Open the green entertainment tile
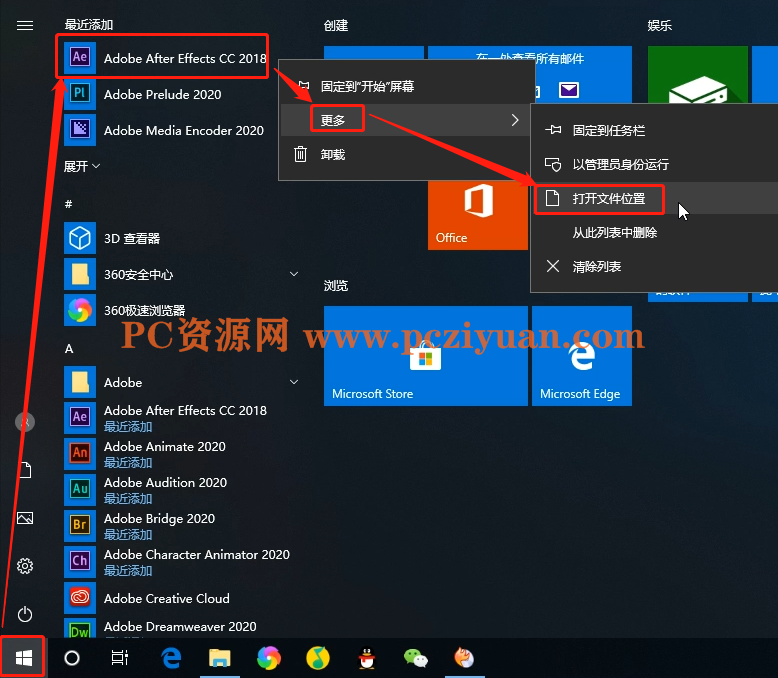Viewport: 778px width, 678px height. (698, 74)
